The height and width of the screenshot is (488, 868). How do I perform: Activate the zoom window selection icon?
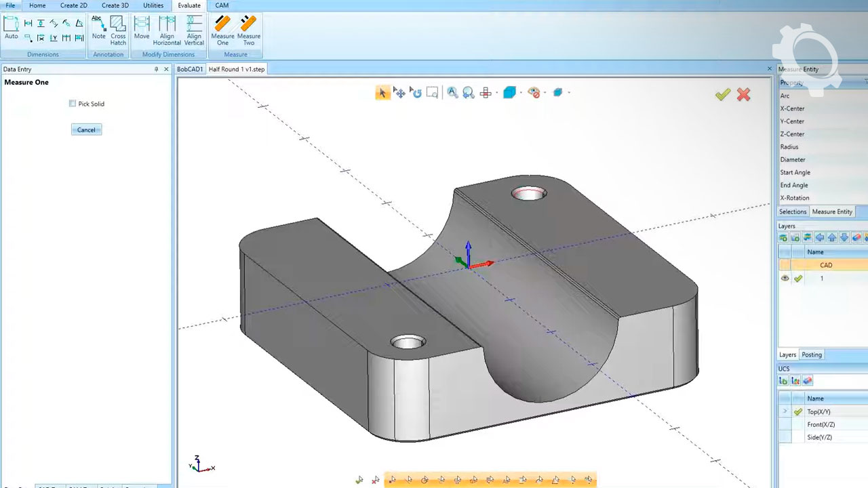[432, 93]
